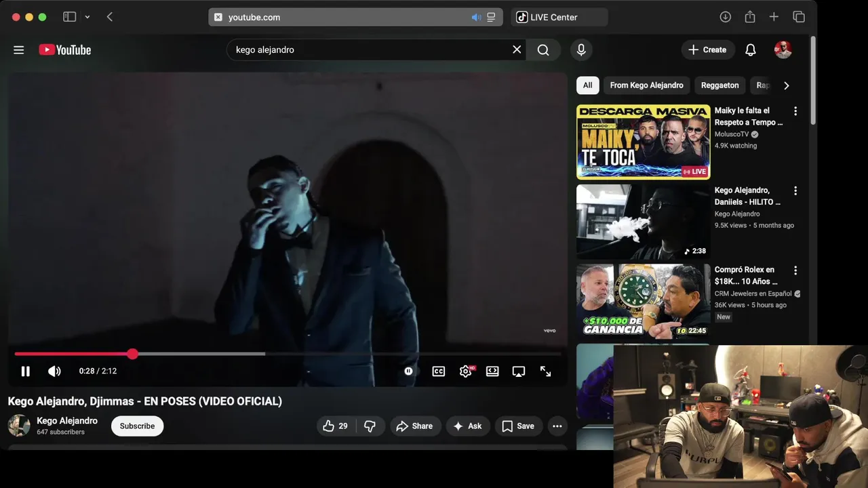Toggle Safari sidebar
Viewport: 868px width, 488px height.
tap(69, 17)
